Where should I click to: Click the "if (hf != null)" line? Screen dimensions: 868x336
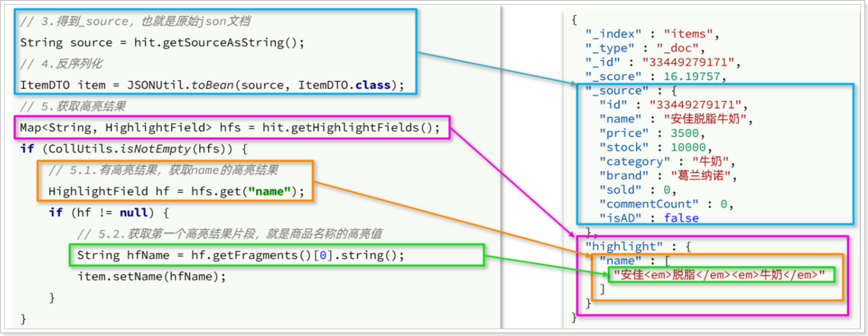click(108, 213)
